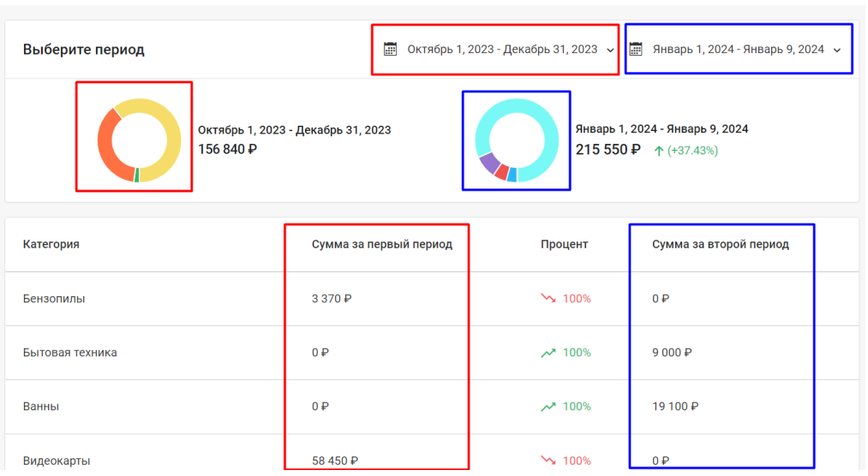Click the Процент column header

pyautogui.click(x=564, y=244)
